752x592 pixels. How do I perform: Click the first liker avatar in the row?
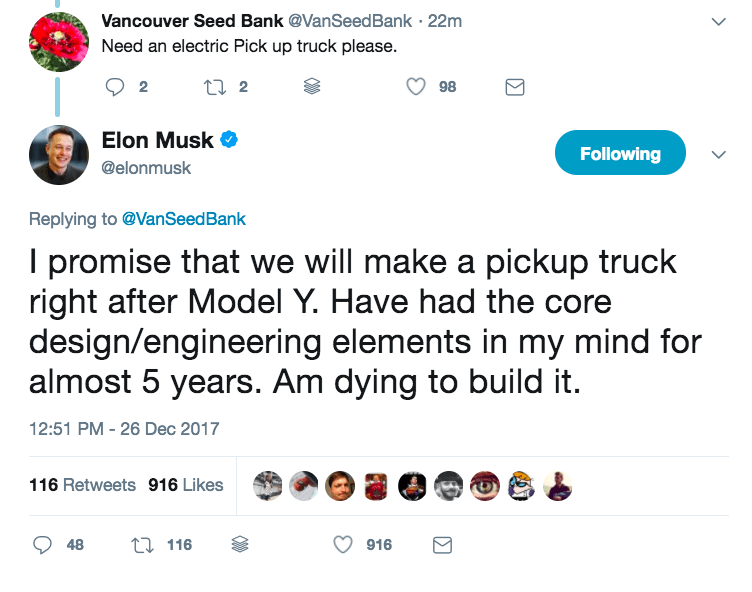[268, 485]
